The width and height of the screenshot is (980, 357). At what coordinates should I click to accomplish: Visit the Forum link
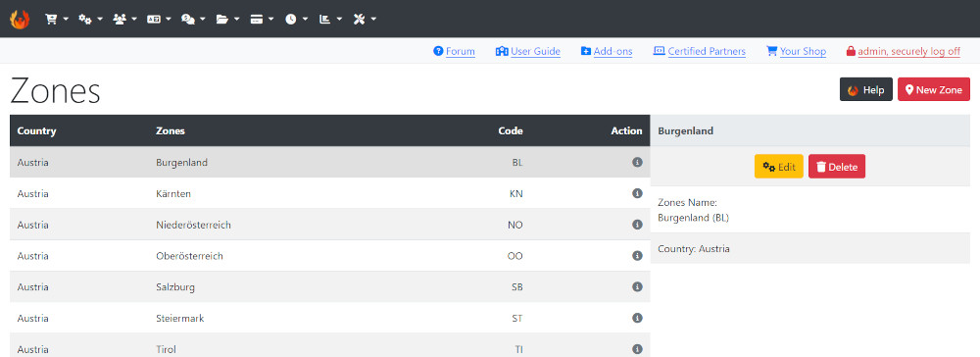[x=454, y=51]
